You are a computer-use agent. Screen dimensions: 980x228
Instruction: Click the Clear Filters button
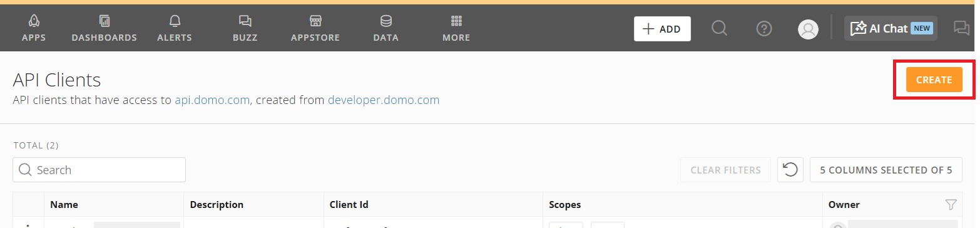pos(726,170)
